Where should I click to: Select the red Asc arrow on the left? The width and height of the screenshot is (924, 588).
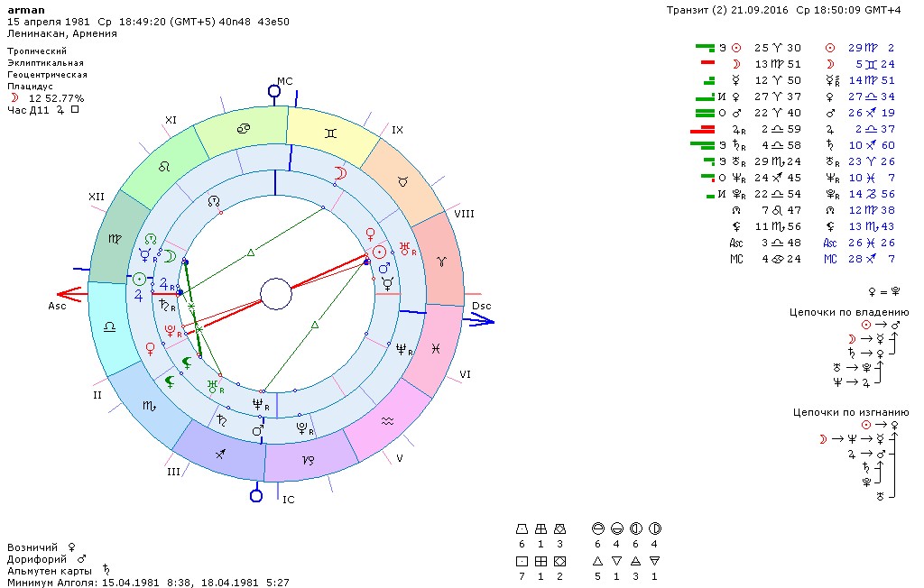(70, 294)
